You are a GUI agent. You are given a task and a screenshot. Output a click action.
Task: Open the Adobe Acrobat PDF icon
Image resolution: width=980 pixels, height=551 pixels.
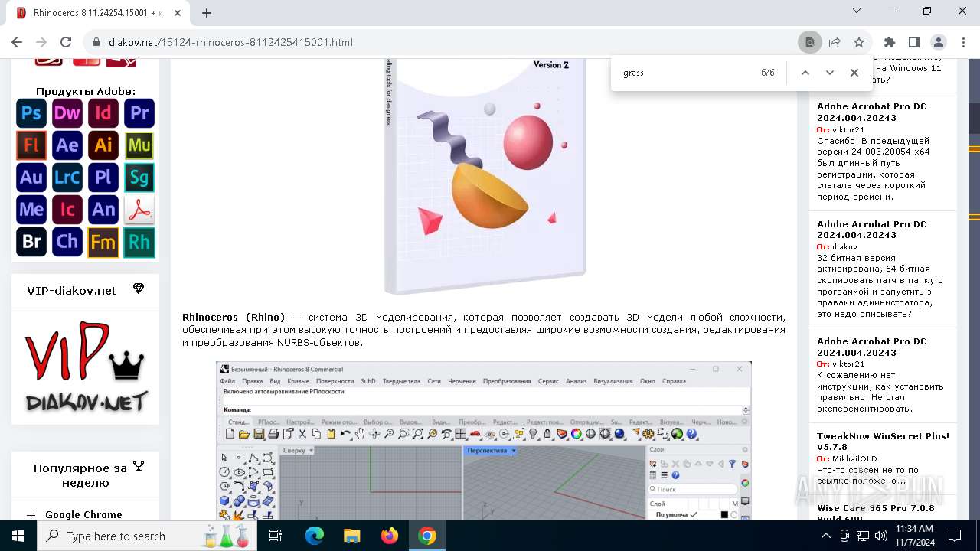[x=139, y=210]
